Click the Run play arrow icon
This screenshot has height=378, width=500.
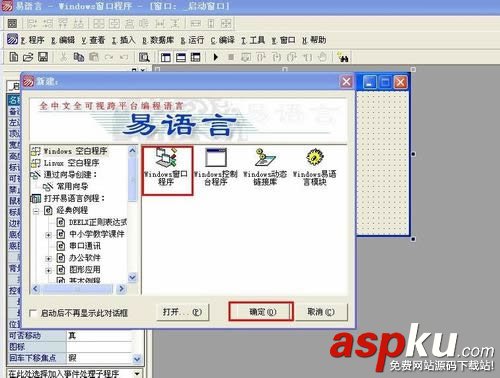tap(216, 57)
